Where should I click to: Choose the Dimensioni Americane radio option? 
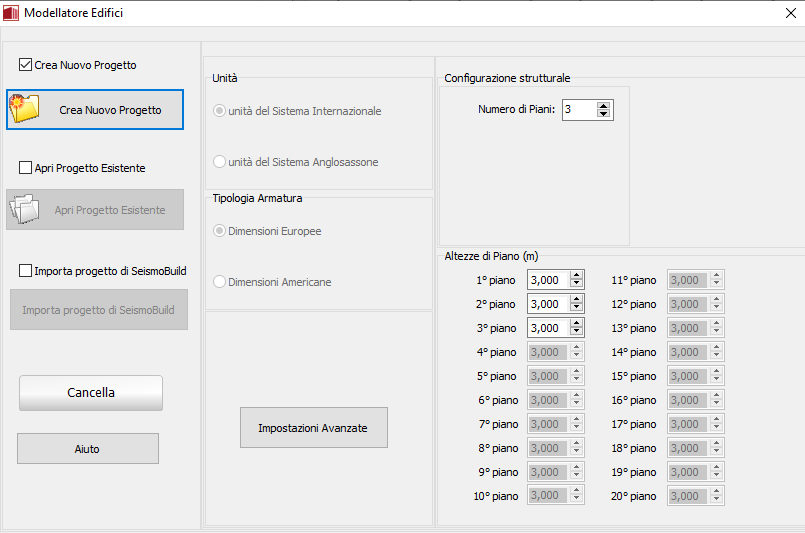(x=220, y=282)
